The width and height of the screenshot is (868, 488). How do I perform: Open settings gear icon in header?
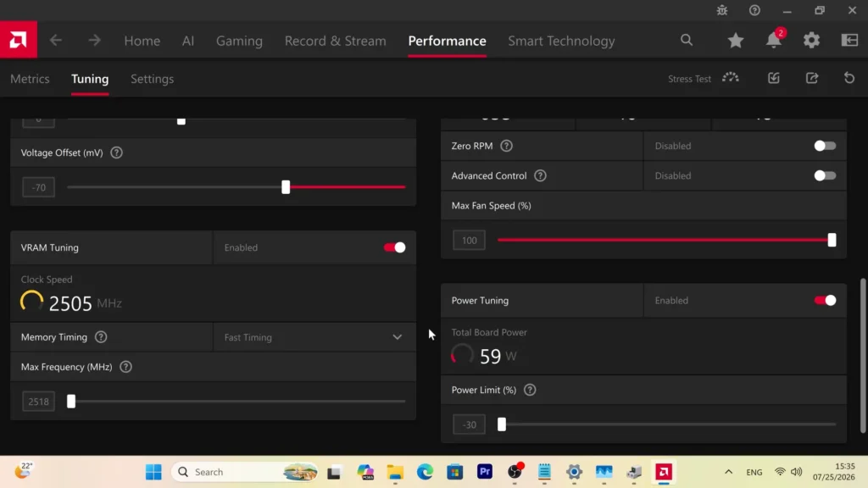tap(811, 40)
